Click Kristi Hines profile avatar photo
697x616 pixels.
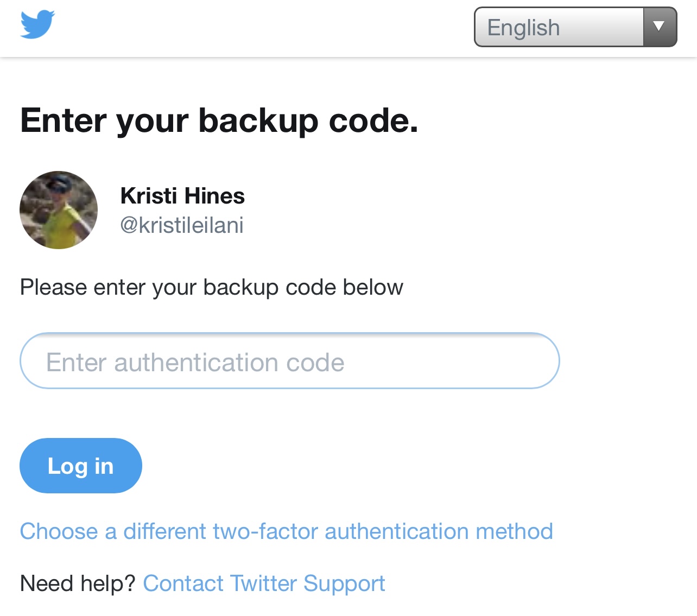click(59, 210)
